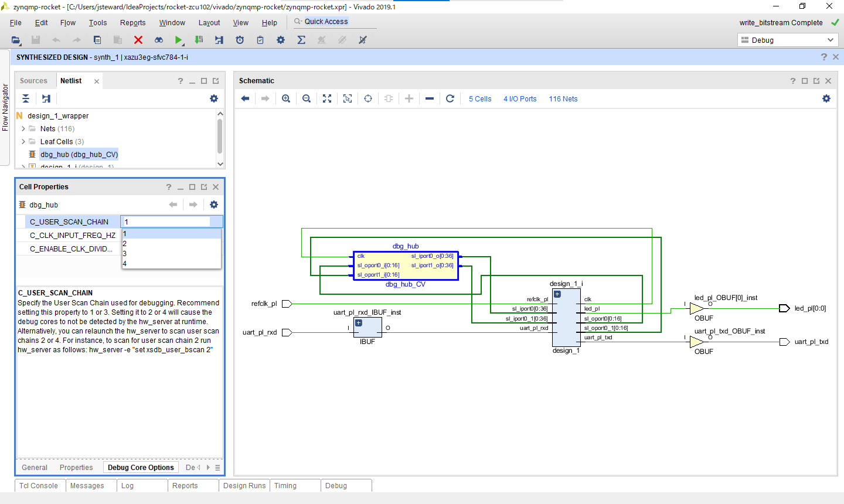Image resolution: width=844 pixels, height=504 pixels.
Task: Open the Reports menu
Action: point(133,23)
